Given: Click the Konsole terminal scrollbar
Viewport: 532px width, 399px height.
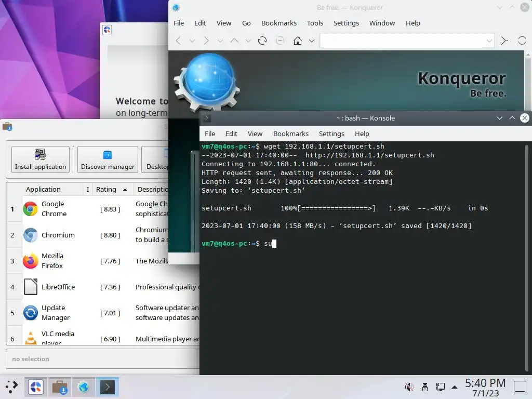Looking at the screenshot, I should (x=527, y=258).
